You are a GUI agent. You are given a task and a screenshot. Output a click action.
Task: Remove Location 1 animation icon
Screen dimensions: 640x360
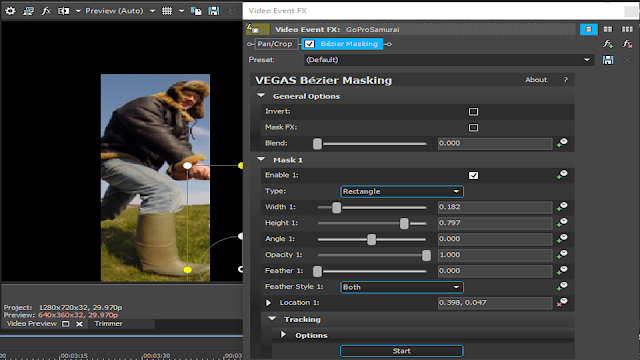[x=562, y=302]
